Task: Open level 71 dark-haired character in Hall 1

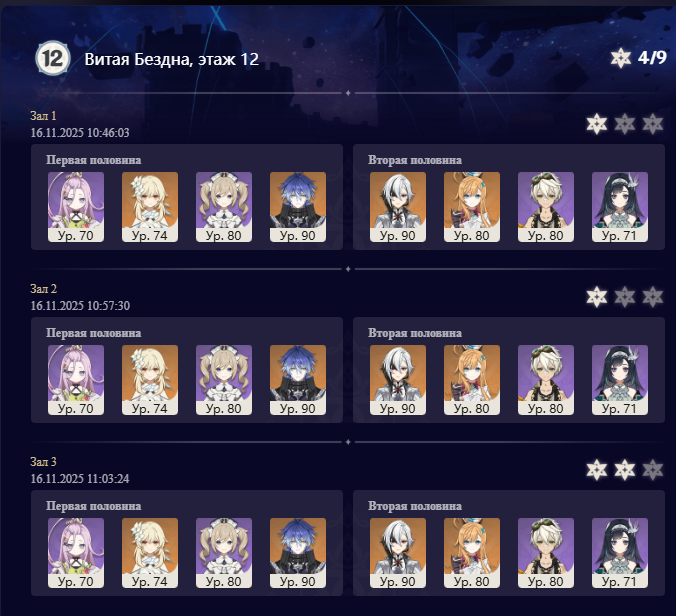Action: (x=620, y=207)
